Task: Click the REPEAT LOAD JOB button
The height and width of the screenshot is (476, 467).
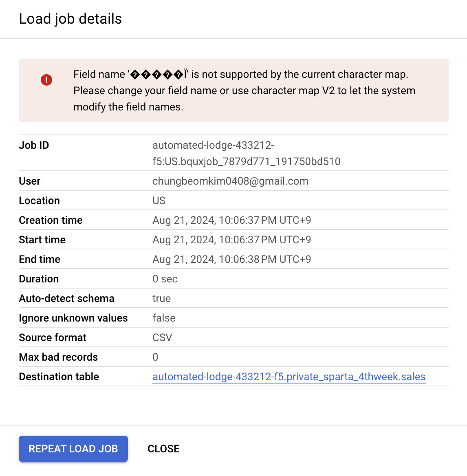Action: click(73, 449)
